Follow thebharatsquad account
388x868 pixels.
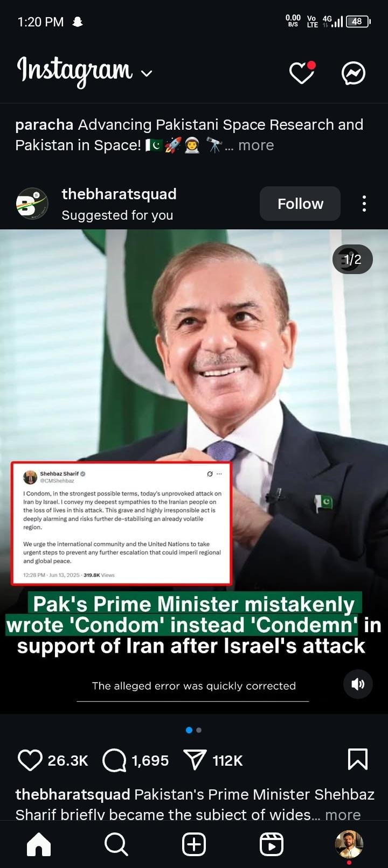coord(300,204)
